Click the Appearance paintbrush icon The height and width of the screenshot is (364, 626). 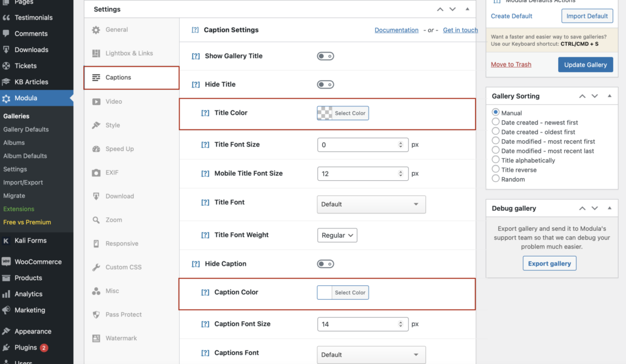[x=6, y=331]
